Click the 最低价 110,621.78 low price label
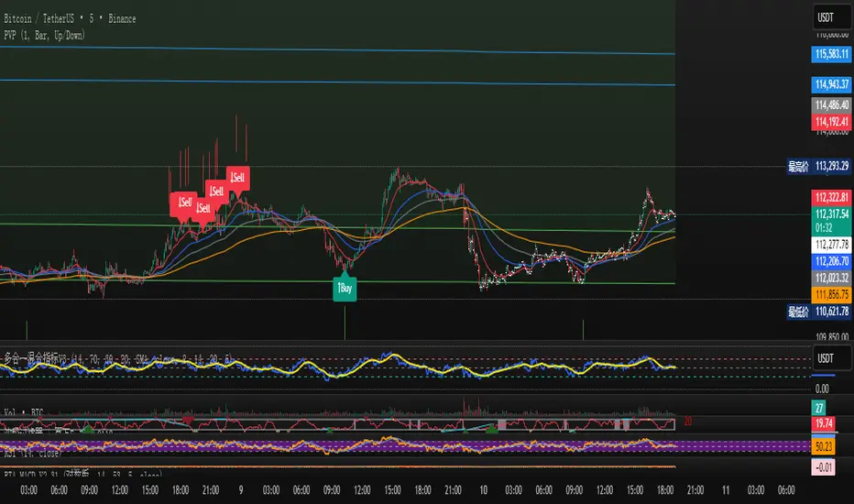The image size is (854, 504). pyautogui.click(x=818, y=312)
